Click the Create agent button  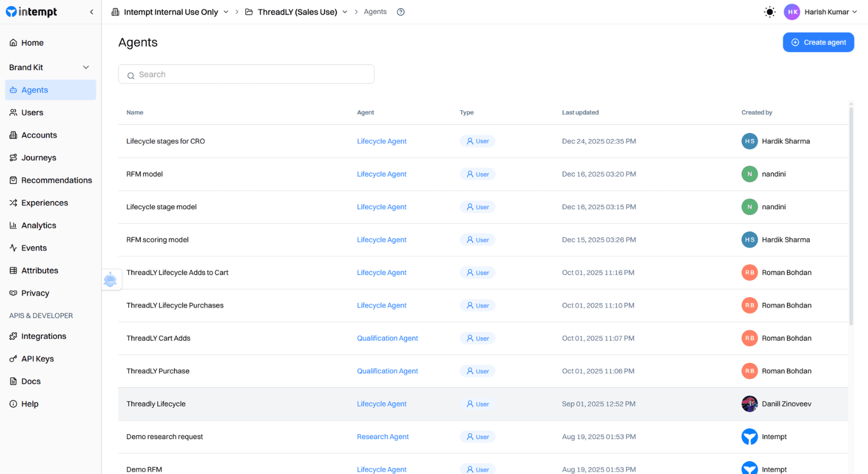click(x=818, y=42)
